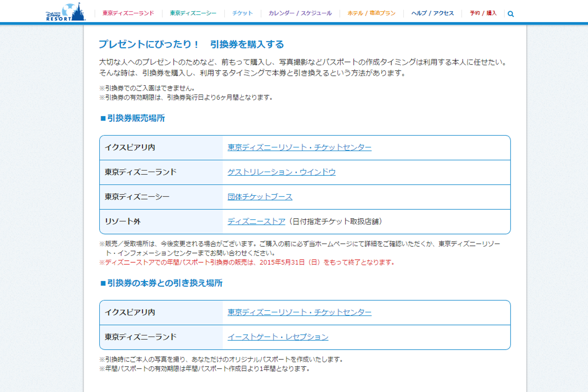588x392 pixels.
Task: Click text （日付指定チケット取扱店舗）
Action: (336, 221)
